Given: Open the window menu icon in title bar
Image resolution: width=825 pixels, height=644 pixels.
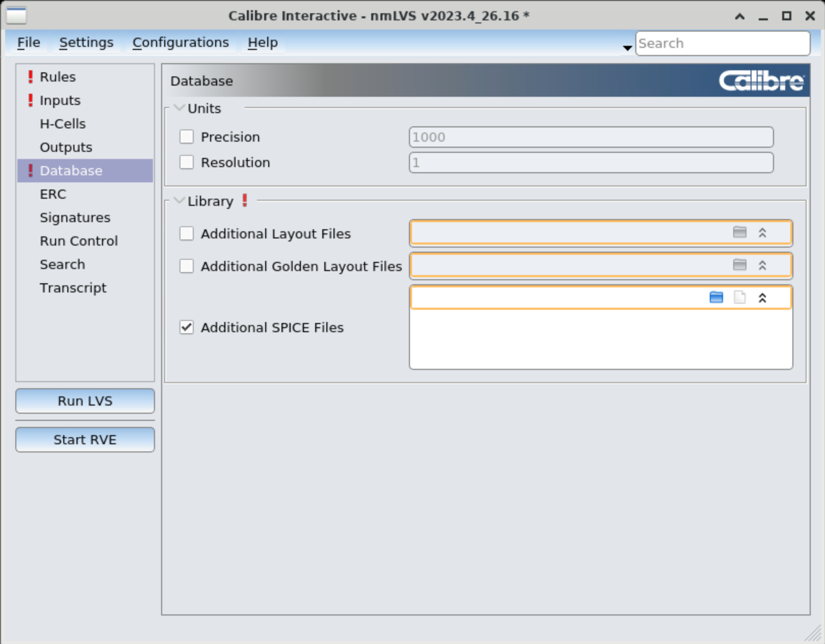Looking at the screenshot, I should (16, 15).
